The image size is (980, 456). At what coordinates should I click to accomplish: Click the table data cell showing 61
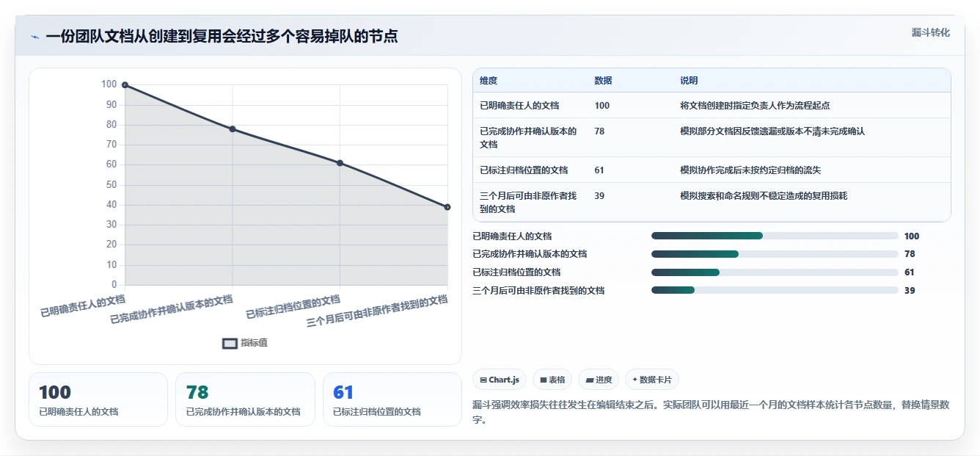pyautogui.click(x=599, y=170)
